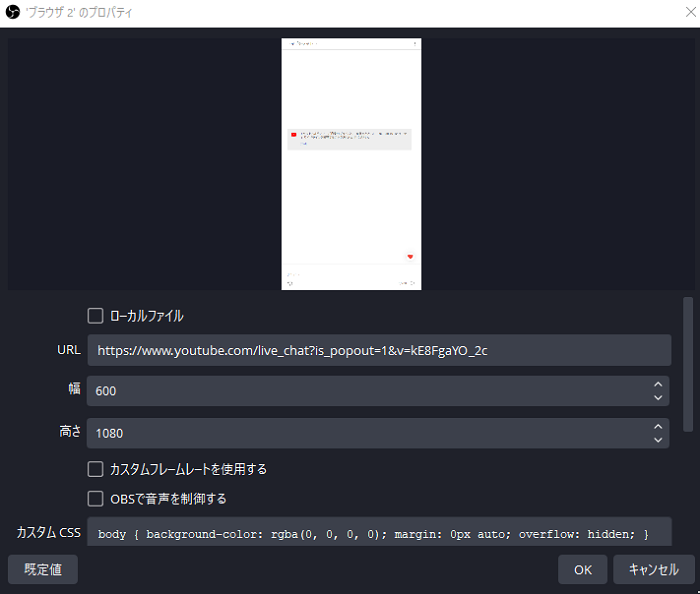
Task: Click the 高さ value field showing 1080
Action: coord(378,433)
